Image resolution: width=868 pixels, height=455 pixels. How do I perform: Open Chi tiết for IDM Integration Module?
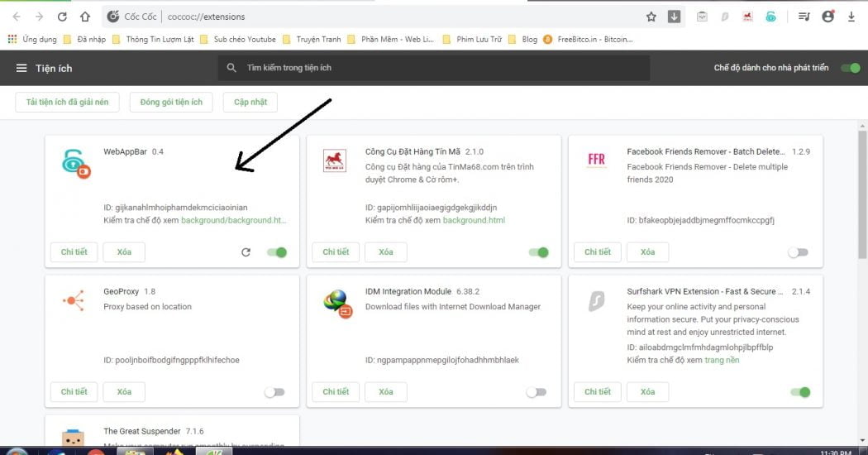(x=336, y=392)
